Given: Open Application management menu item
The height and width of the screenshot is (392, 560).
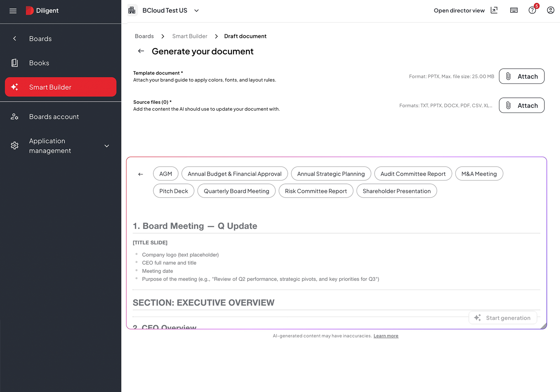Looking at the screenshot, I should tap(61, 146).
